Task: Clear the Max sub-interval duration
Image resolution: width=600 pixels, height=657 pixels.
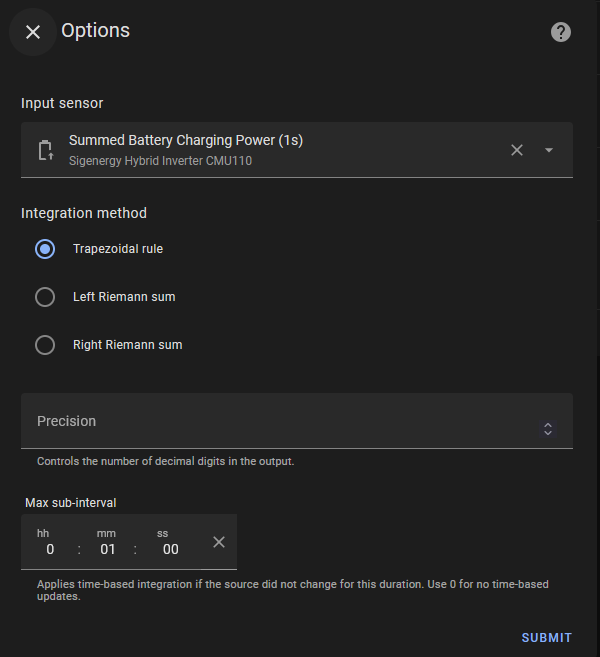Action: pyautogui.click(x=219, y=542)
